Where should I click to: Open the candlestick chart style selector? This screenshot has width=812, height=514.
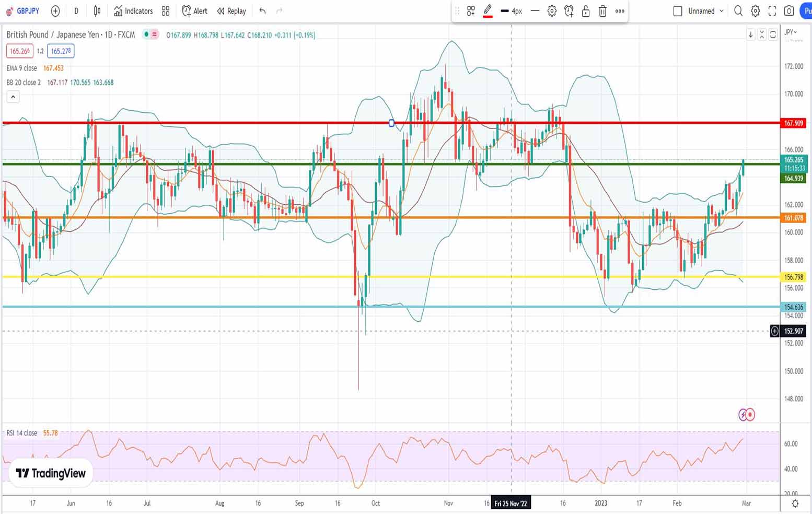click(97, 11)
